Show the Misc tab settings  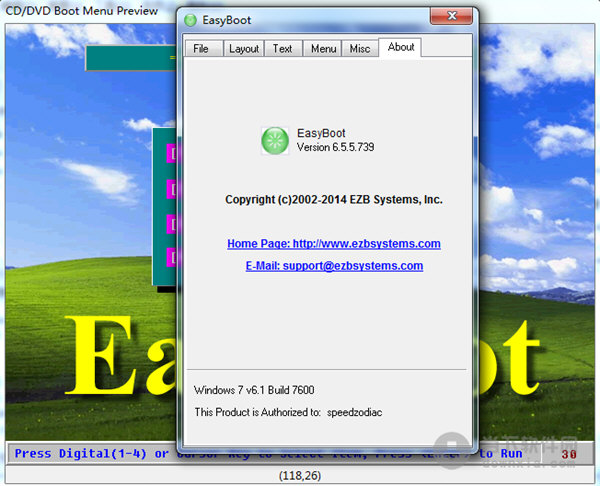[x=359, y=48]
